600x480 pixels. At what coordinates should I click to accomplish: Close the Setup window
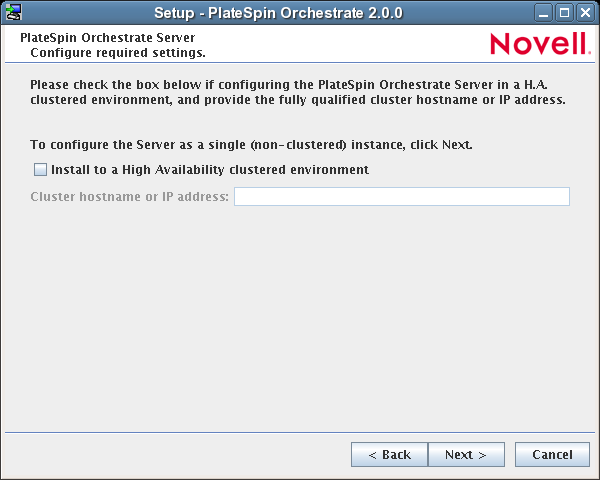point(585,12)
